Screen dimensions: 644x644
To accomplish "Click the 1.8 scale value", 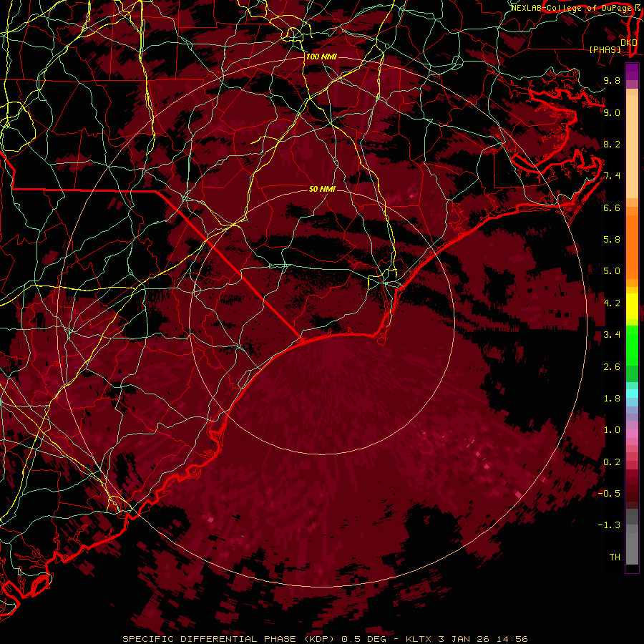I will [x=612, y=399].
